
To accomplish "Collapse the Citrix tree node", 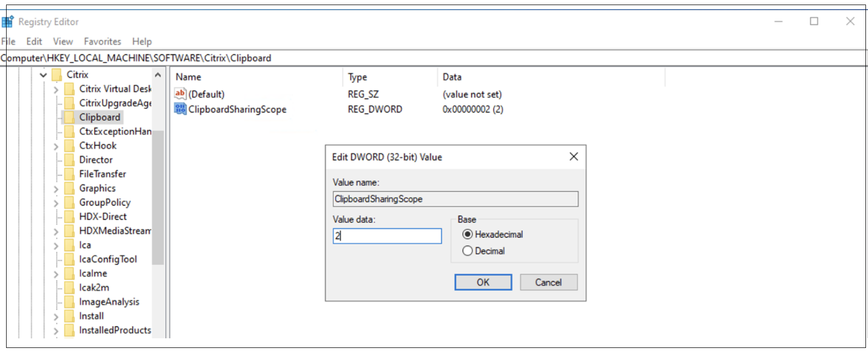I will click(44, 75).
